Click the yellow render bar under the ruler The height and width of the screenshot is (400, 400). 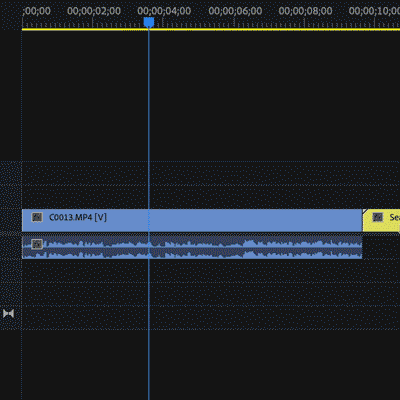(211, 29)
